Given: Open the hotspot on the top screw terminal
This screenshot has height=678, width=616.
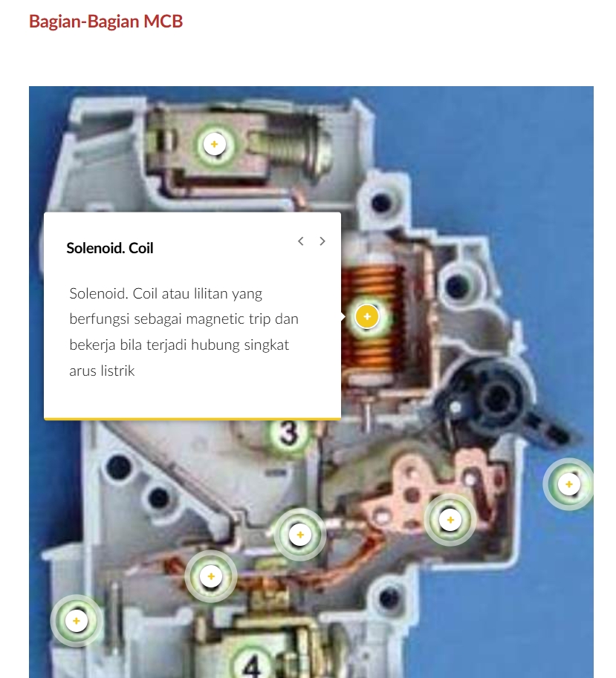Looking at the screenshot, I should point(214,144).
